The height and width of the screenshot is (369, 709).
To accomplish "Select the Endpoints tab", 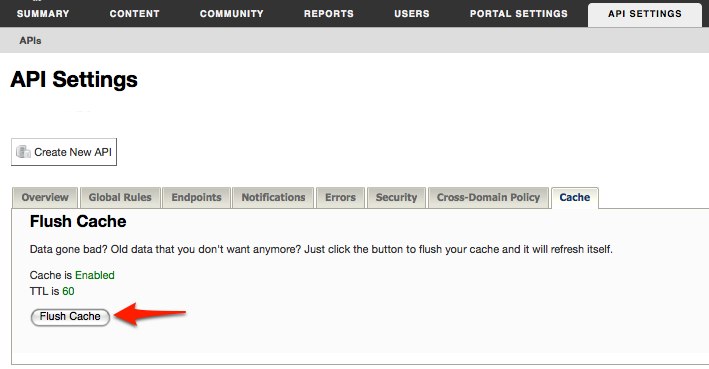I will click(196, 198).
